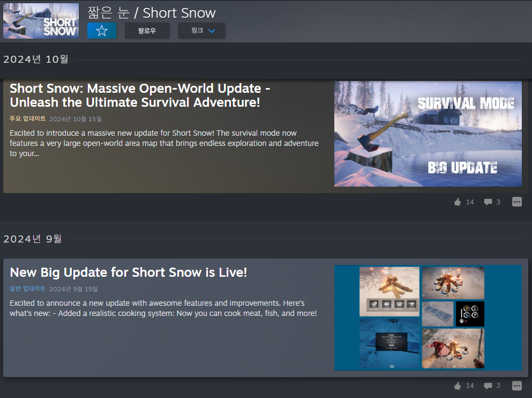Viewport: 532px width, 398px height.
Task: Click the 주요 업데이트 tag label
Action: click(x=27, y=119)
